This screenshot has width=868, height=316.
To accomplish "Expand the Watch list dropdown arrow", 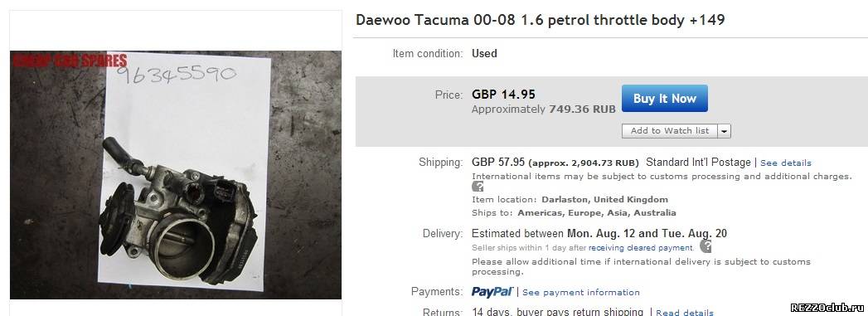I will (725, 131).
